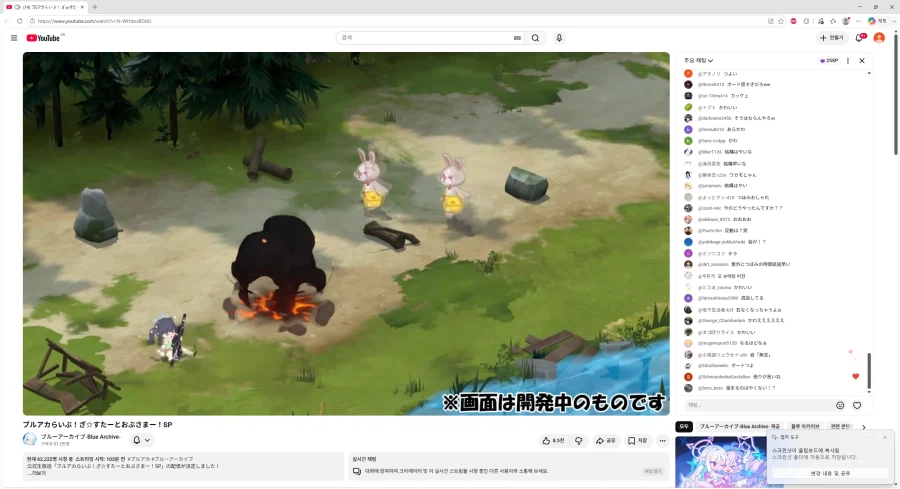Share the video (공유)
Viewport: 900px width, 489px height.
[606, 441]
